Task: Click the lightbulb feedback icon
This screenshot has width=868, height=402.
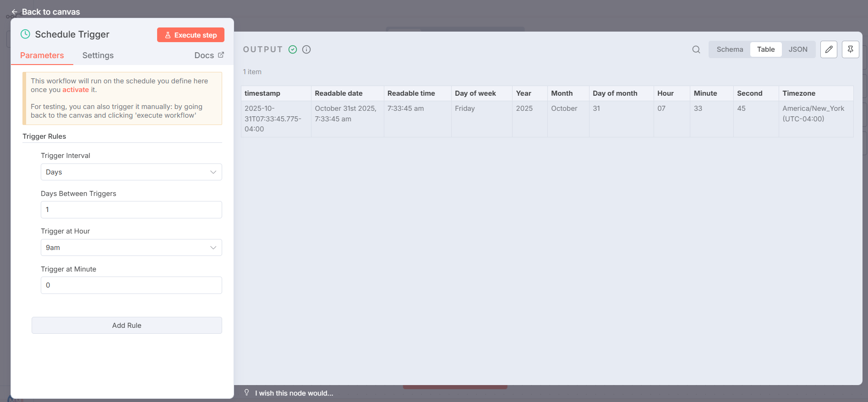Action: (247, 393)
